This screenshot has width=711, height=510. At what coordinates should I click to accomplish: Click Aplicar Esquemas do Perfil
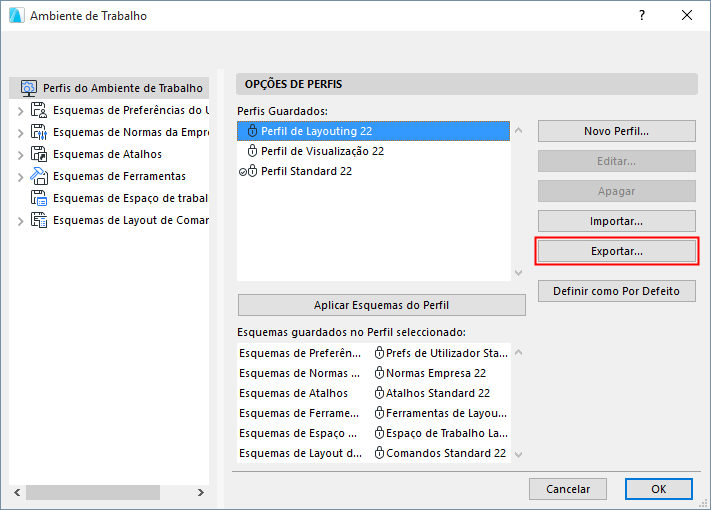pyautogui.click(x=381, y=305)
